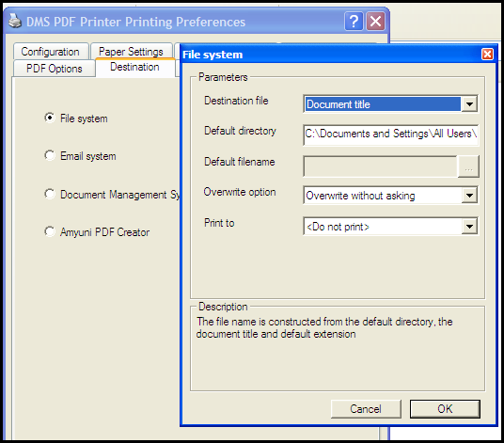The width and height of the screenshot is (504, 443).
Task: Click the Default directory text field
Action: (391, 134)
